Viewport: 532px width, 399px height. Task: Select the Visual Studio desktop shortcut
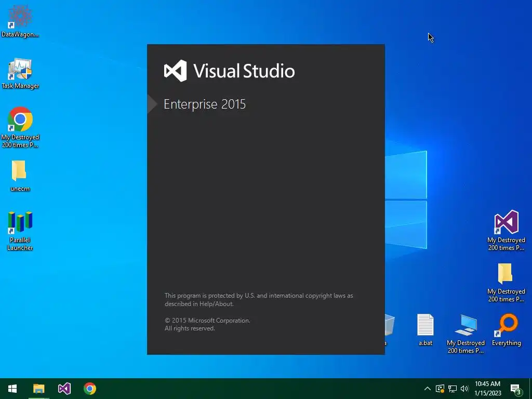pyautogui.click(x=506, y=230)
